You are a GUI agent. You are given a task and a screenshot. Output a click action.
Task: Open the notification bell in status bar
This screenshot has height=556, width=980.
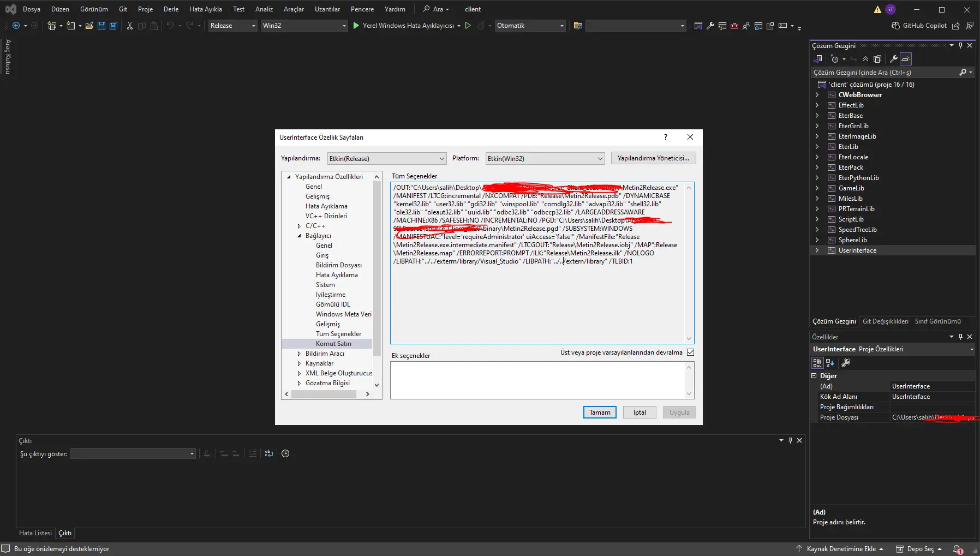pyautogui.click(x=958, y=549)
